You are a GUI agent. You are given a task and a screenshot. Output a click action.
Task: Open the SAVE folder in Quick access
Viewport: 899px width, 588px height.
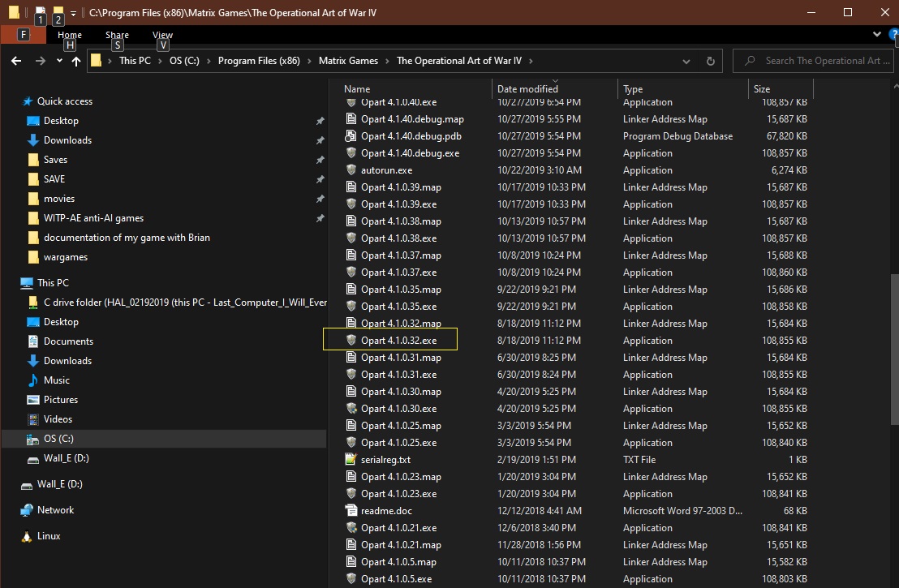pyautogui.click(x=54, y=179)
